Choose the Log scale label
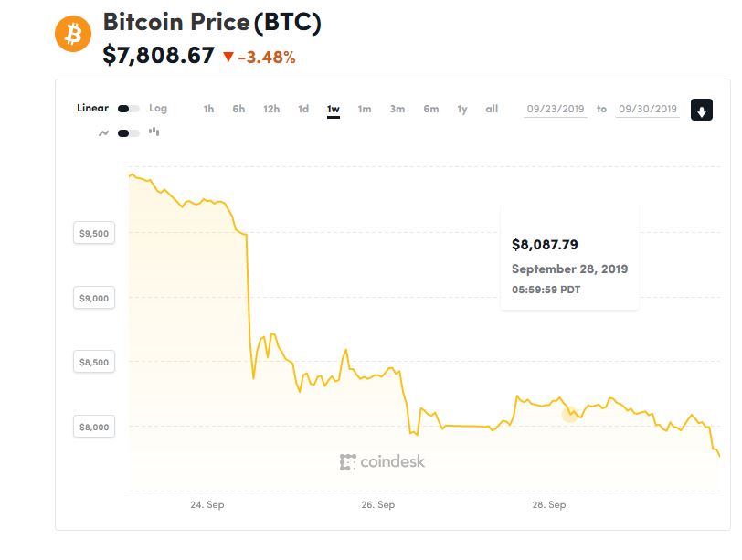The image size is (742, 560). pos(158,109)
